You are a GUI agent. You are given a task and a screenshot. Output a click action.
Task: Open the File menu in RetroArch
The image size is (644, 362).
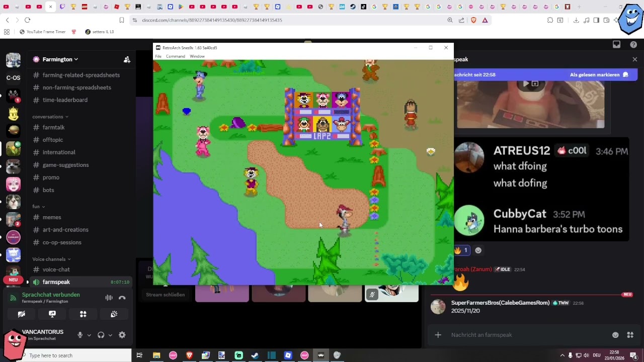(158, 56)
